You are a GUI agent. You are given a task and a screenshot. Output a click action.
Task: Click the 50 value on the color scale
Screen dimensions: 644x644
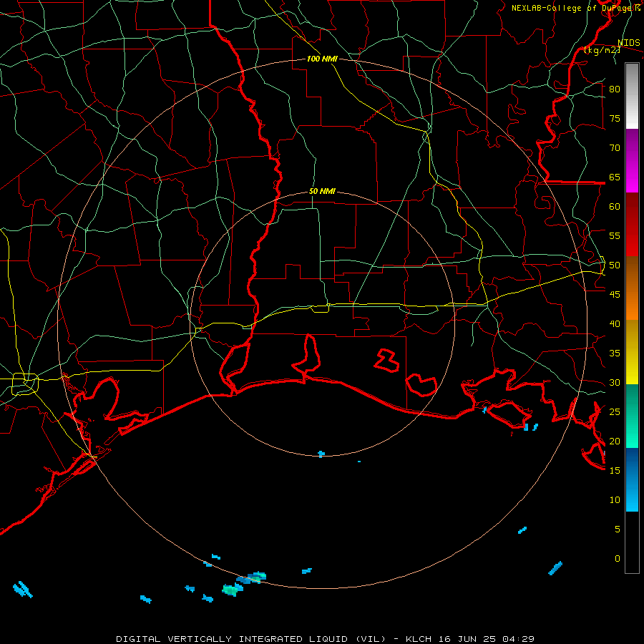click(x=615, y=265)
